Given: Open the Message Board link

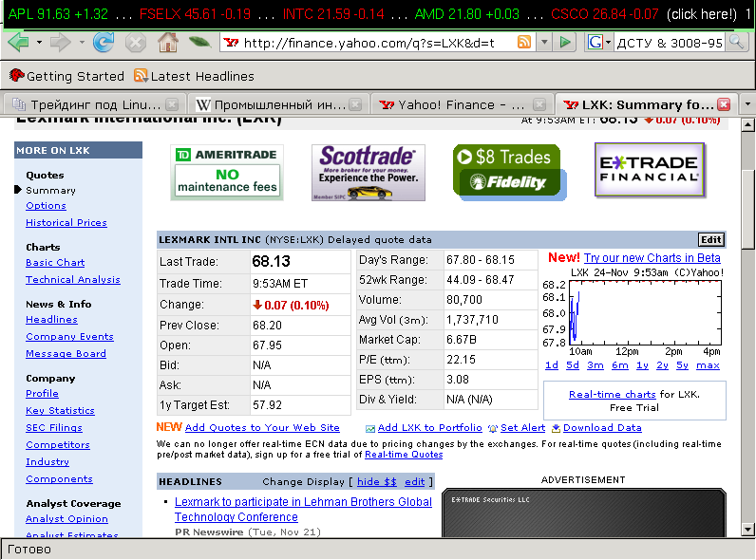Looking at the screenshot, I should 66,353.
